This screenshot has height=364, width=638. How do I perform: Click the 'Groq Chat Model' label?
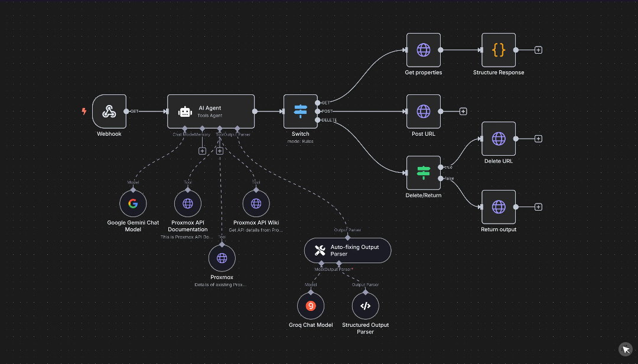click(311, 325)
